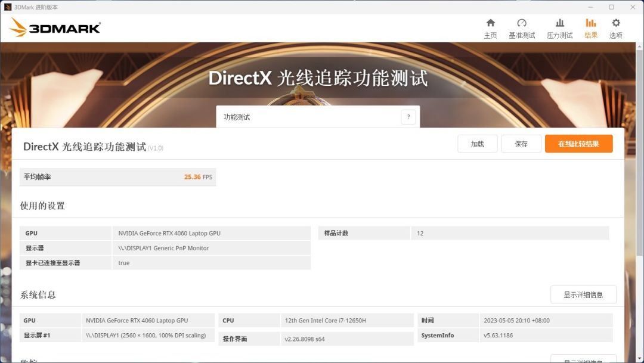Click the system info GPU value
Image resolution: width=644 pixels, height=363 pixels.
137,320
